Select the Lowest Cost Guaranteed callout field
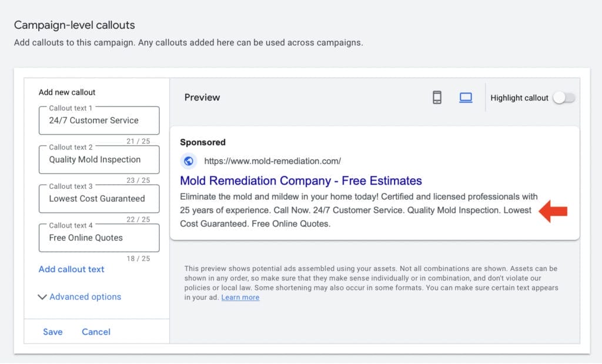The image size is (602, 364). click(x=99, y=199)
